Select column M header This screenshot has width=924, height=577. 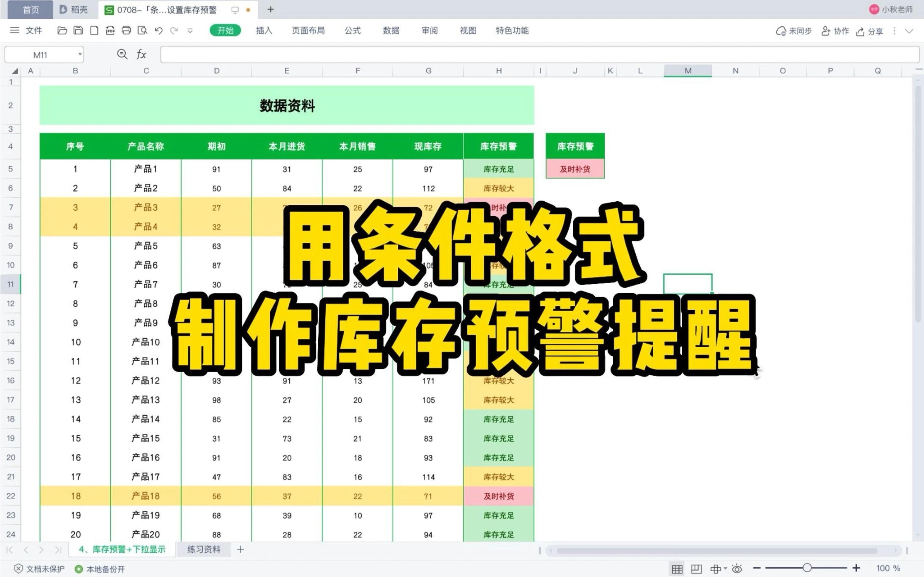tap(688, 71)
